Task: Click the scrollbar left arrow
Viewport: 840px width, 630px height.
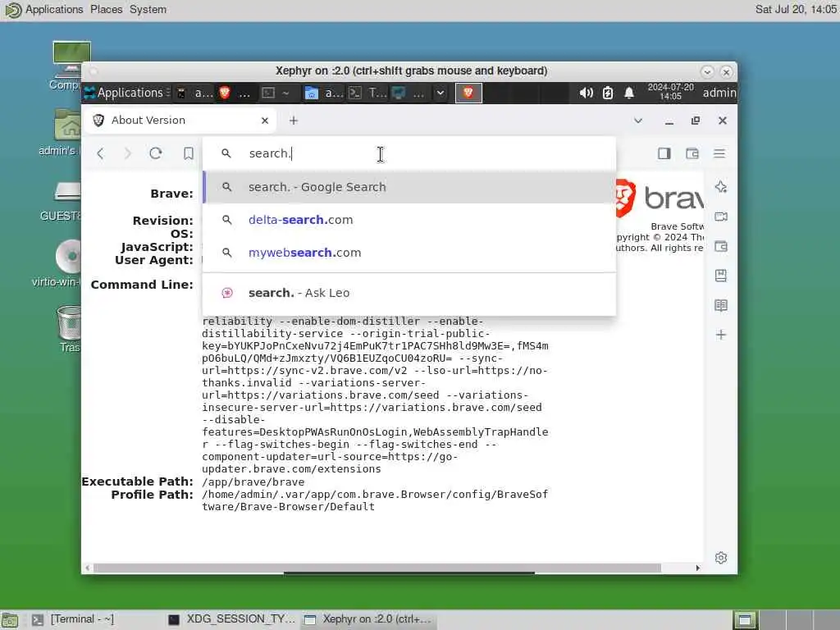Action: click(87, 568)
